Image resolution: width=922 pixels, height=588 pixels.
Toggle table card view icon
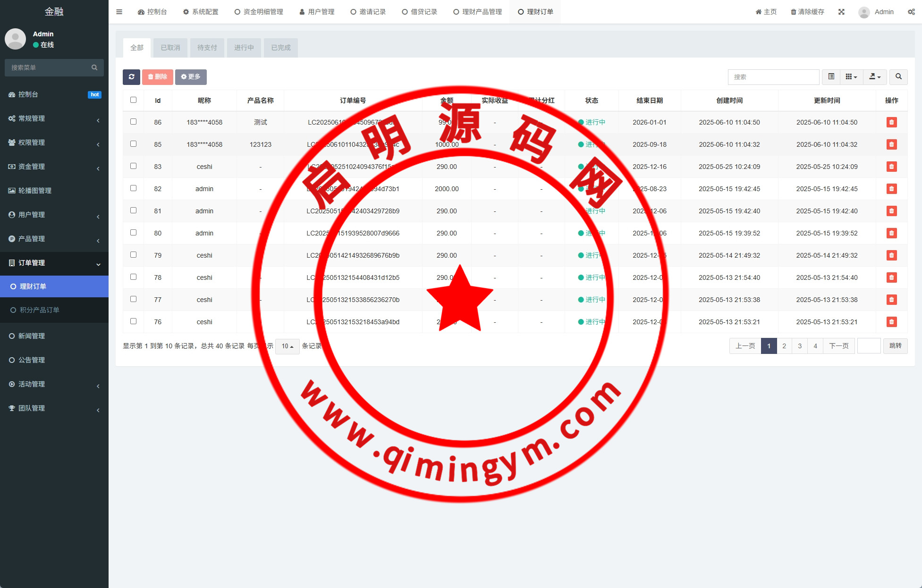(x=831, y=77)
